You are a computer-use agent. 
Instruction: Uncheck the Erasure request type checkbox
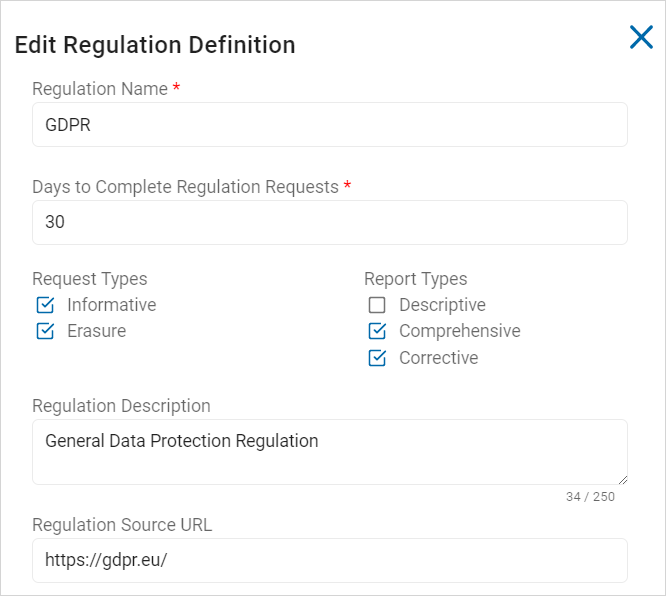(x=45, y=331)
